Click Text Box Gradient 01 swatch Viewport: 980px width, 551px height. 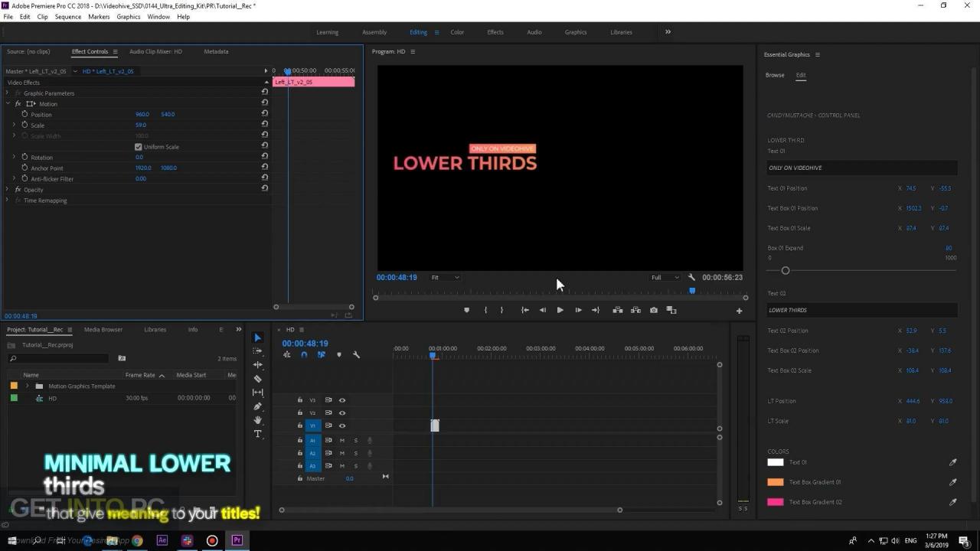[776, 482]
